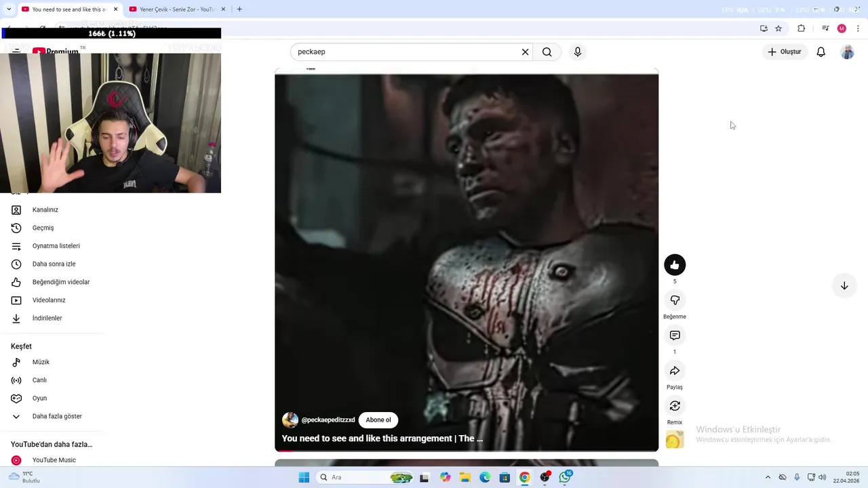Open the Chrome profile M avatar
The width and height of the screenshot is (868, 488).
tap(842, 28)
